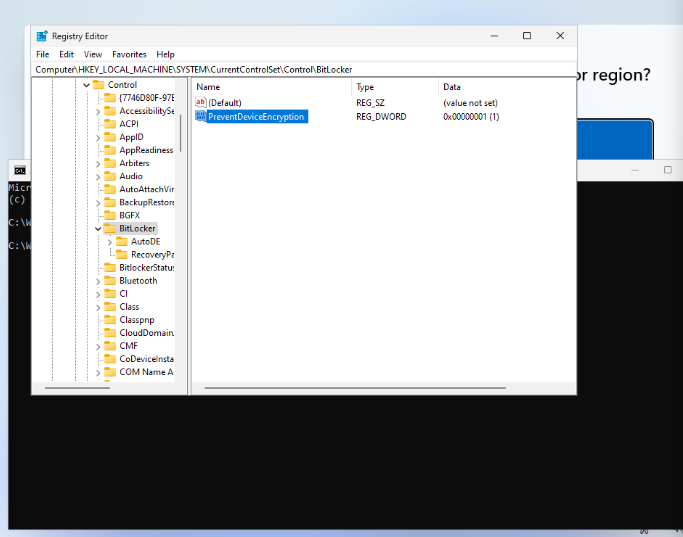This screenshot has width=683, height=537.
Task: Minimize the Registry Editor window
Action: tap(494, 36)
